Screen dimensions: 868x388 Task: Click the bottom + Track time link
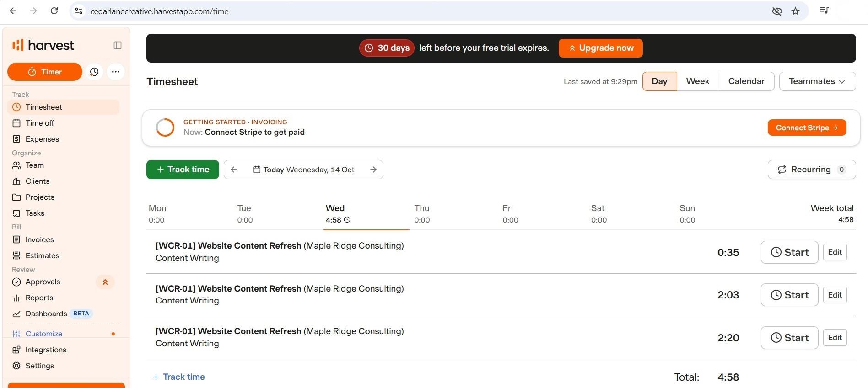178,377
